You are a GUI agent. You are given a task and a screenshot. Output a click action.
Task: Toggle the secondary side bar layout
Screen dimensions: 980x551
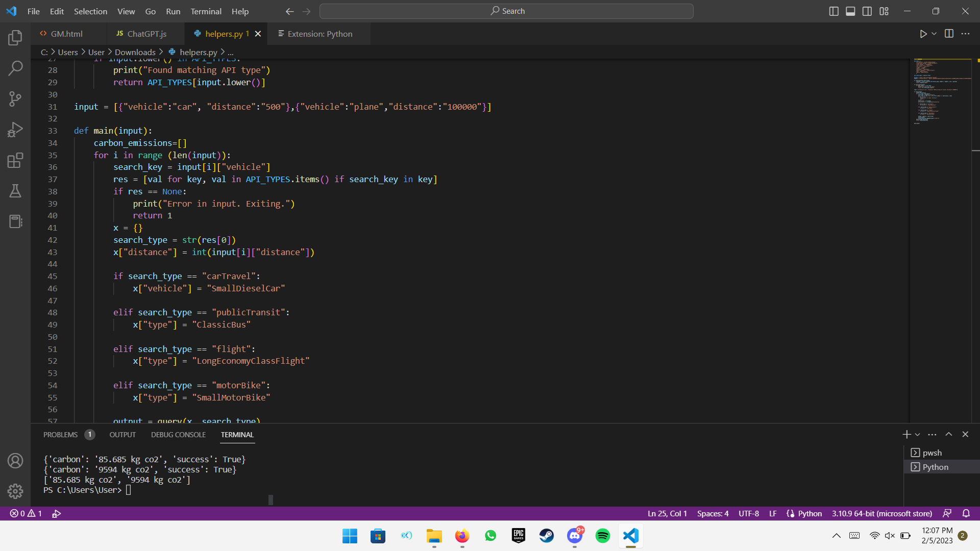867,11
